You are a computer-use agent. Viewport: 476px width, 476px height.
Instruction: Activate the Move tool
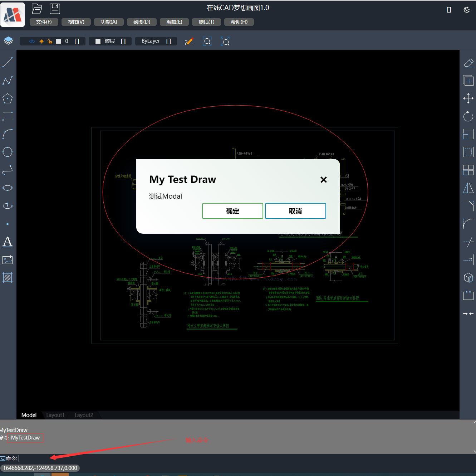pos(468,98)
